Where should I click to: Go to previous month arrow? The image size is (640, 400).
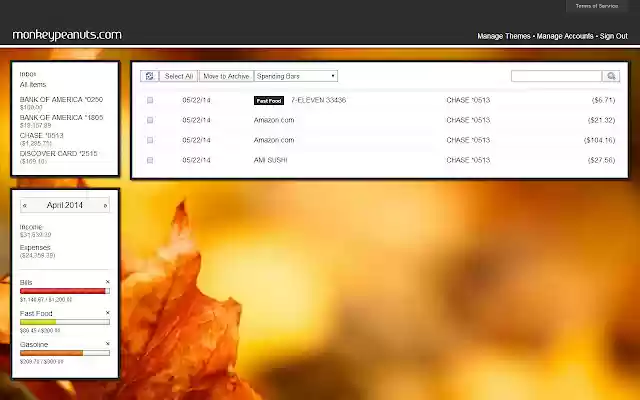(x=25, y=205)
